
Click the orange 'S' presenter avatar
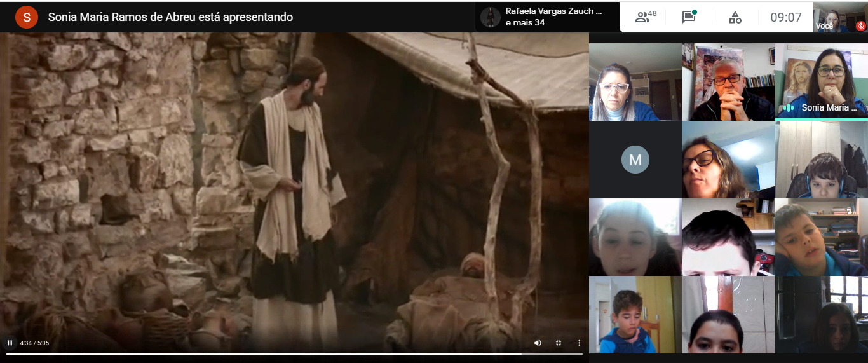coord(27,17)
